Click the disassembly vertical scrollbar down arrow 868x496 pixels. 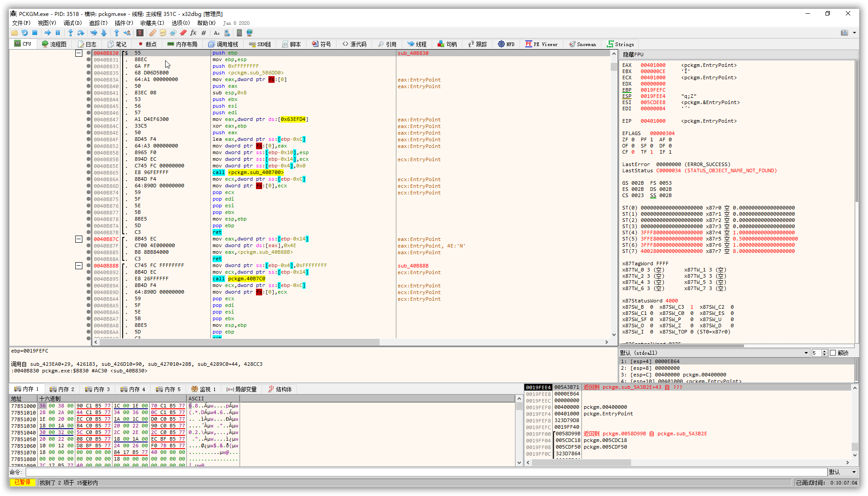pyautogui.click(x=614, y=335)
